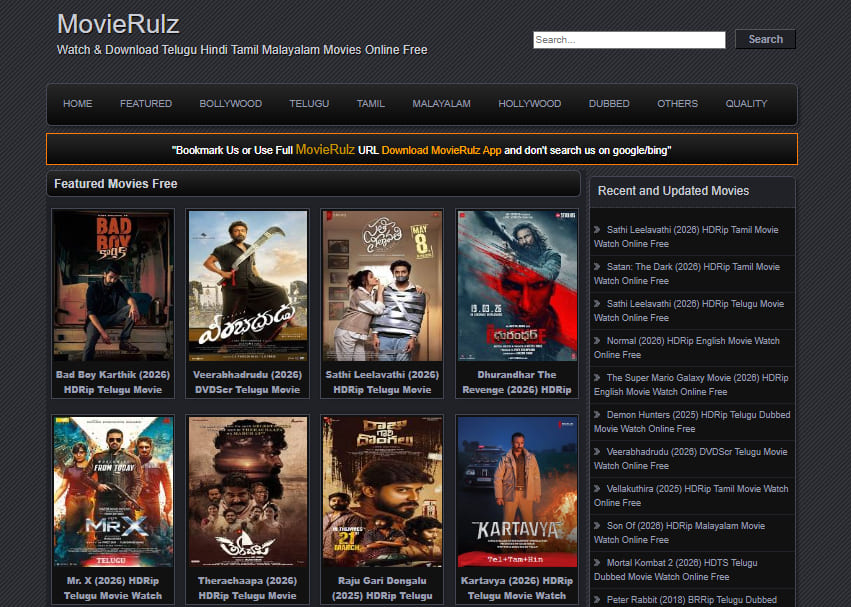
Task: Open Demon Hunters (2025) Telugu Dubbed link
Action: (x=693, y=421)
